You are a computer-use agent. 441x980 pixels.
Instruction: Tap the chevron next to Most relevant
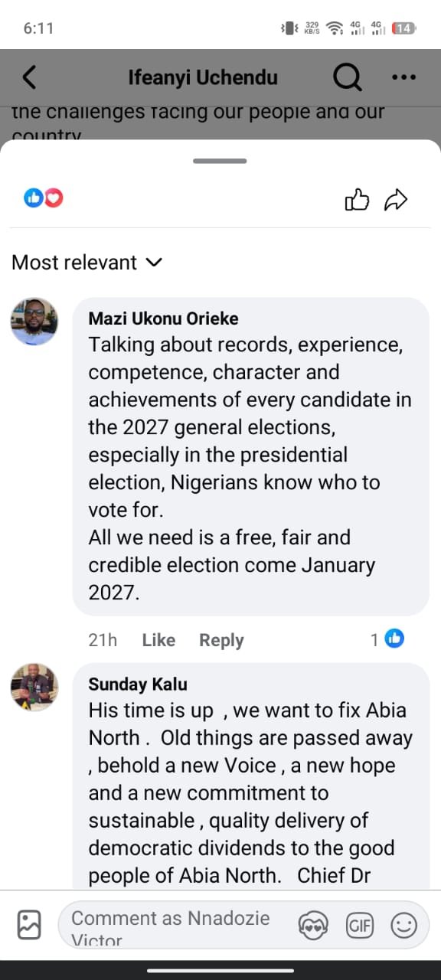coord(153,263)
